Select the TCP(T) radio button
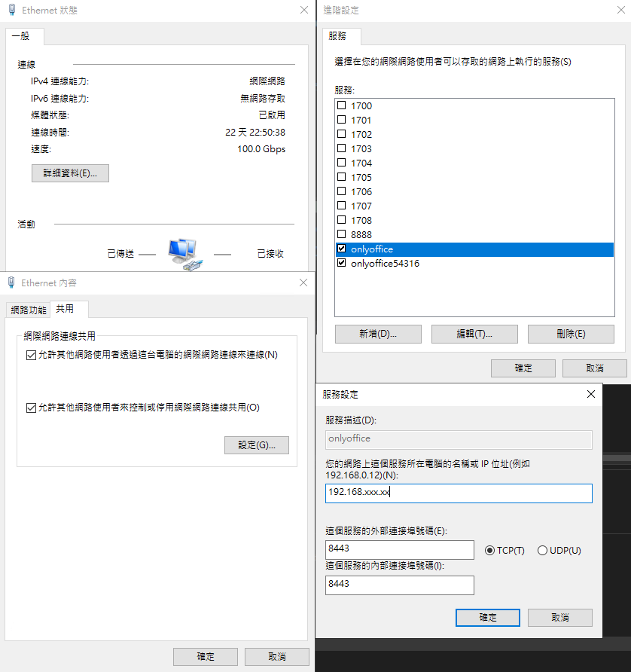Image resolution: width=631 pixels, height=672 pixels. 490,551
